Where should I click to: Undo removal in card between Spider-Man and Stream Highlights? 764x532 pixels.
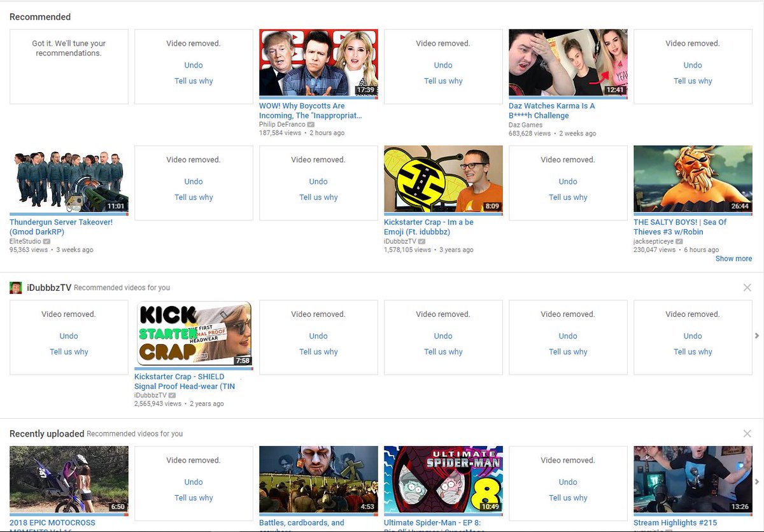(x=568, y=482)
